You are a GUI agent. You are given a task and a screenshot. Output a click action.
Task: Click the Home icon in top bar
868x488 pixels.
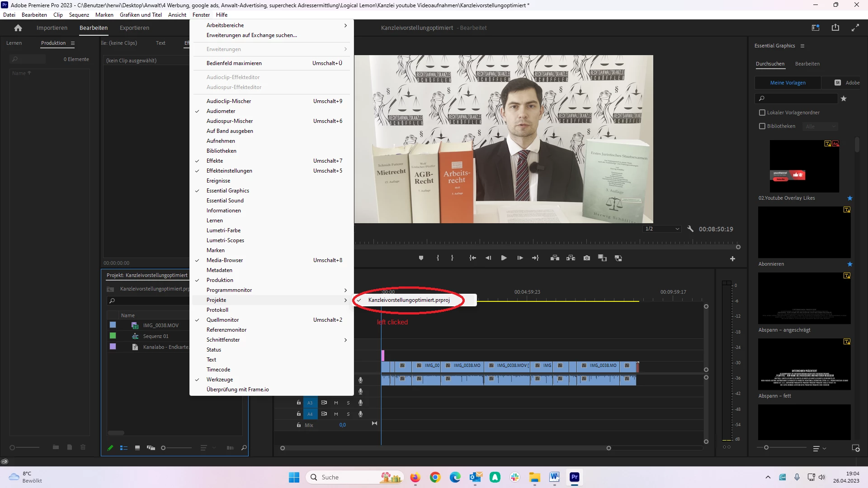coord(18,28)
